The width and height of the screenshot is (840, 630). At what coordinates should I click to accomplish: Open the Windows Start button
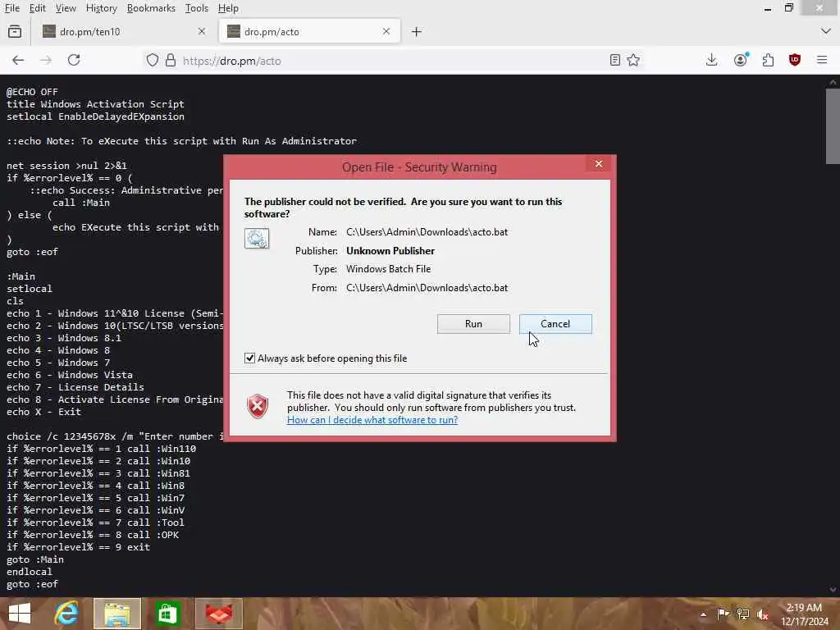click(x=20, y=614)
